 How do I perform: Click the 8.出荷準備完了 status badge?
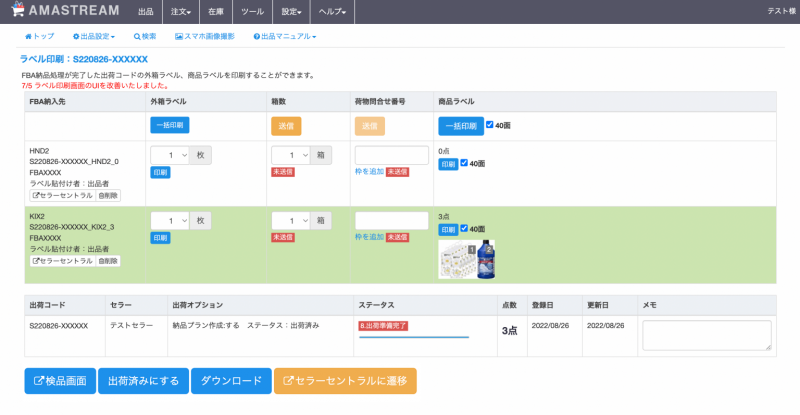click(383, 326)
